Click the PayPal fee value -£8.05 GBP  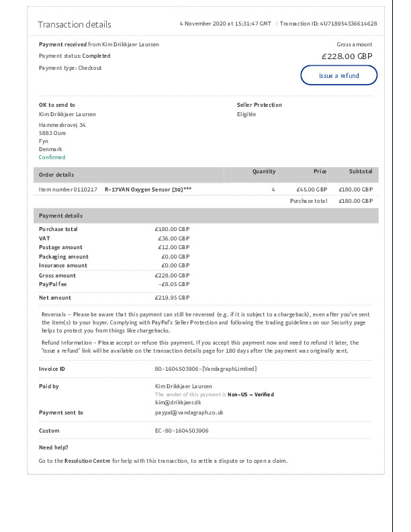coord(174,285)
